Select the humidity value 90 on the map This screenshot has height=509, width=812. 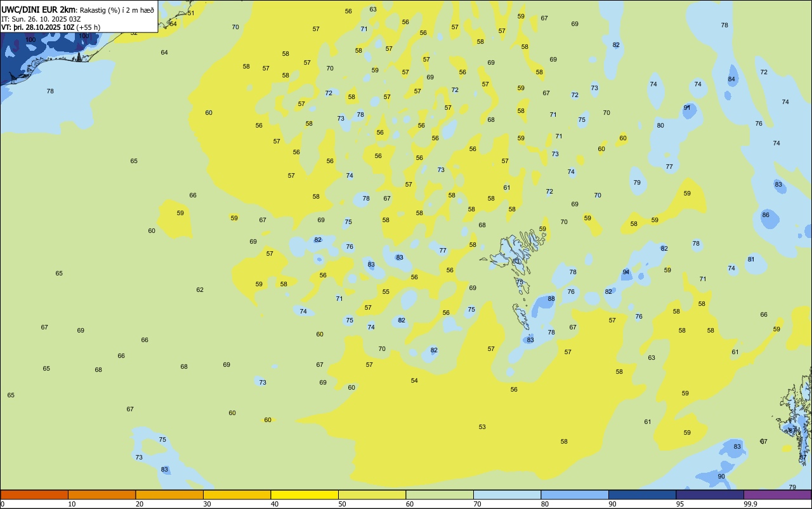pos(721,477)
